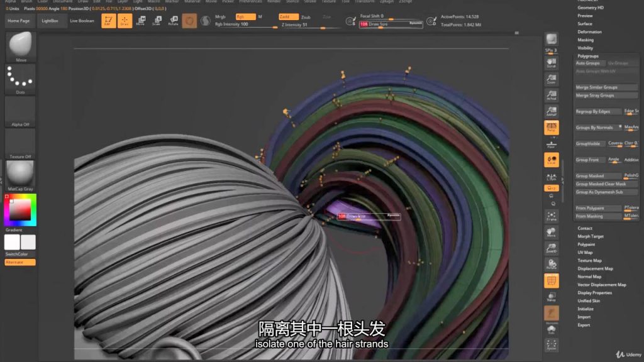Toggle Local transformations button
Viewport: 644px width, 362px height.
coord(551,160)
